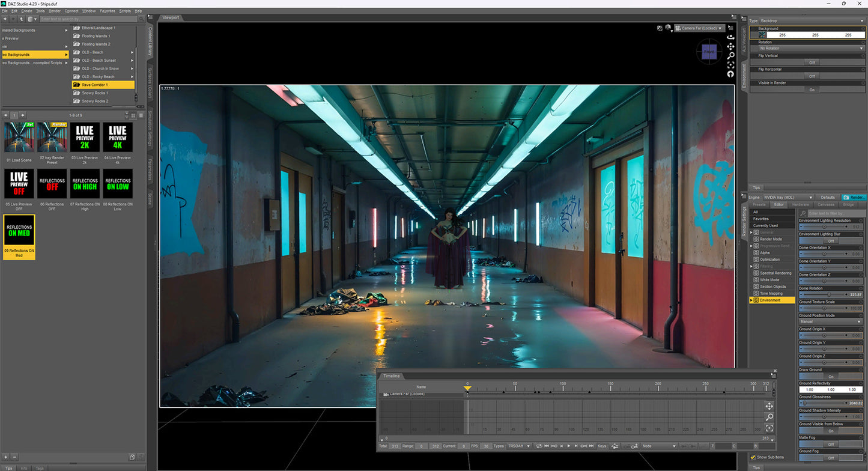Toggle the Ground Fog switch
Image resolution: width=868 pixels, height=471 pixels.
831,458
